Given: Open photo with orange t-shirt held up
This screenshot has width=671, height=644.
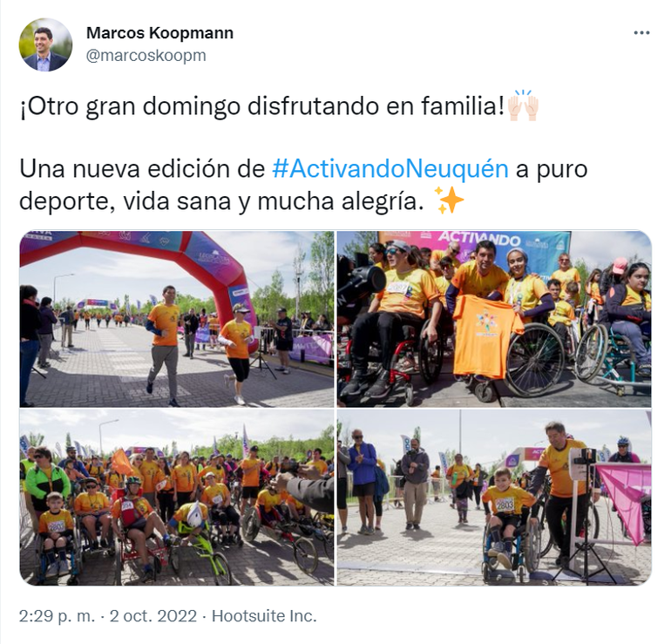Looking at the screenshot, I should [494, 319].
